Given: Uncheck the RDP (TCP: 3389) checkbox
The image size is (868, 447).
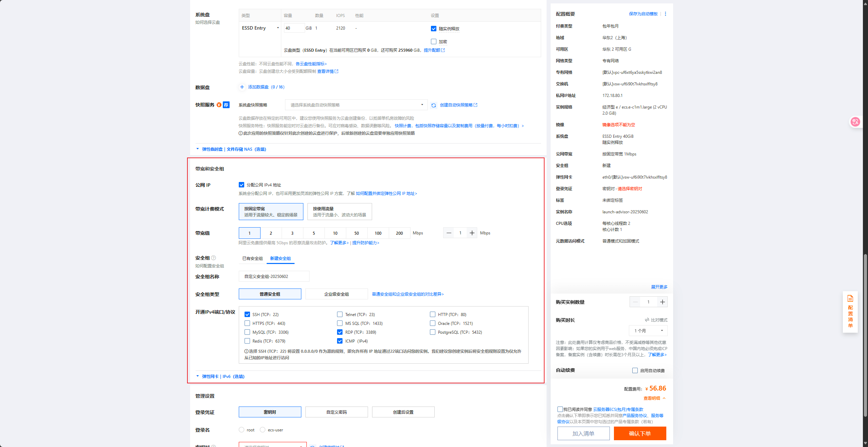Looking at the screenshot, I should click(x=340, y=332).
